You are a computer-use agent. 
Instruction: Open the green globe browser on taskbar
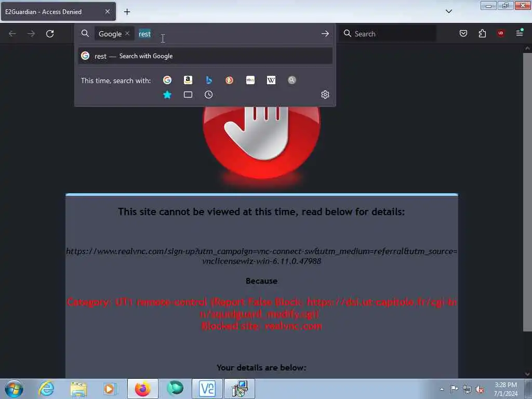[175, 389]
